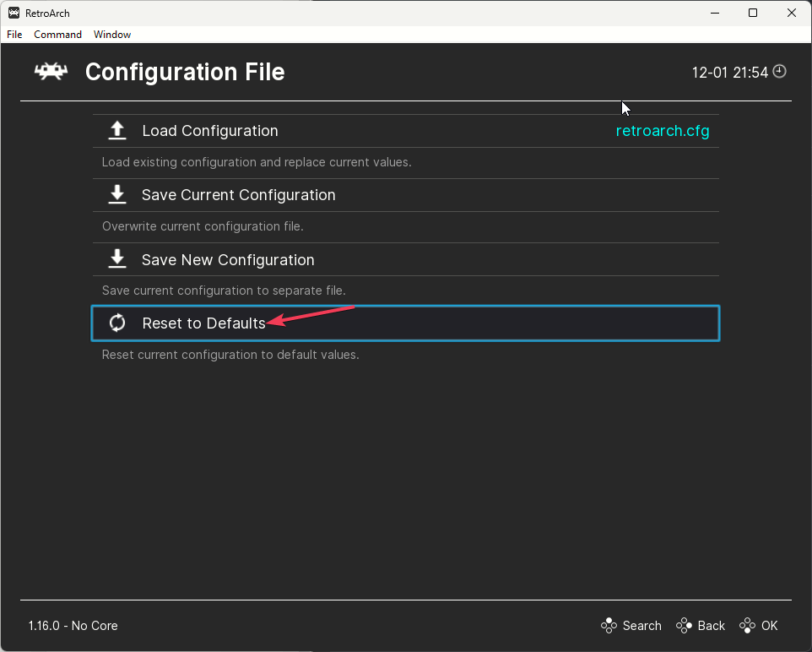Open the Command menu
This screenshot has height=652, width=812.
(57, 35)
